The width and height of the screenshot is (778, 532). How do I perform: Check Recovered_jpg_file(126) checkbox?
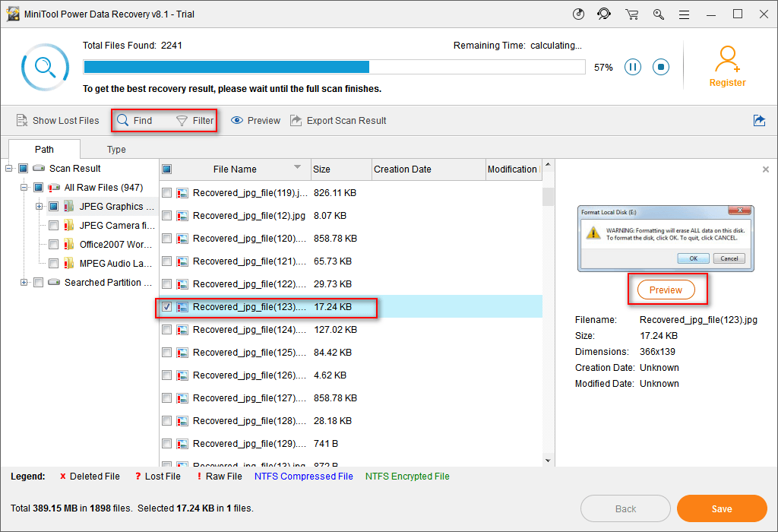point(167,375)
